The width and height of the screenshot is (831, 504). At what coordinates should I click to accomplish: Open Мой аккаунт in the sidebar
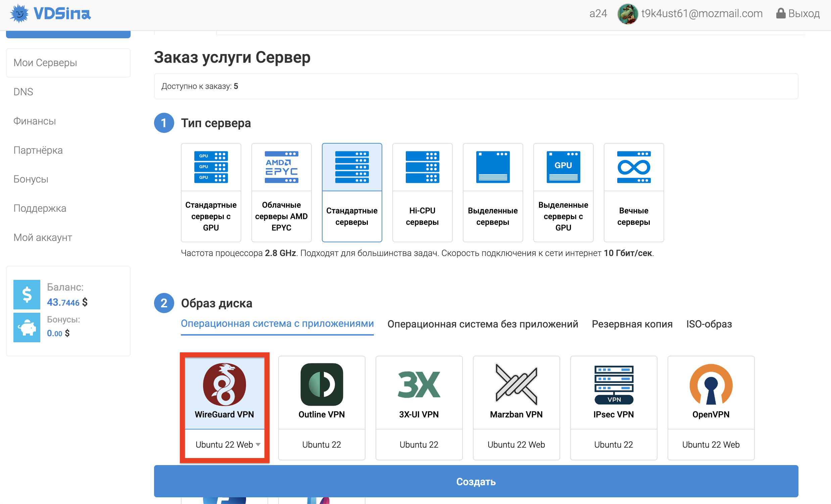43,237
